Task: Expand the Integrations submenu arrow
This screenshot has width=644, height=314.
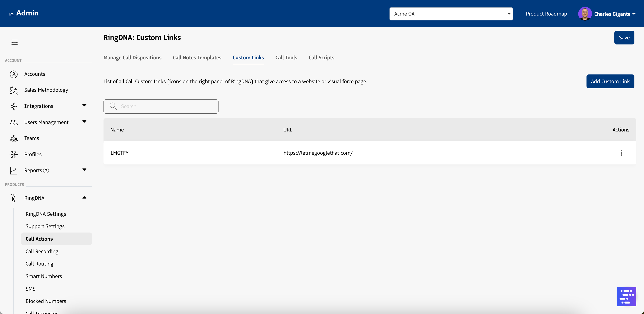Action: point(84,106)
